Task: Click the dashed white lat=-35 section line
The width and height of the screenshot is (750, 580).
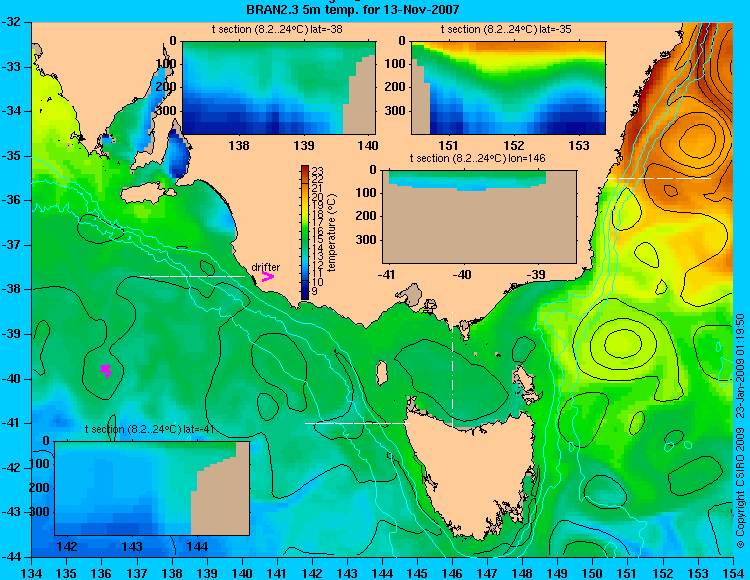Action: pyautogui.click(x=659, y=178)
